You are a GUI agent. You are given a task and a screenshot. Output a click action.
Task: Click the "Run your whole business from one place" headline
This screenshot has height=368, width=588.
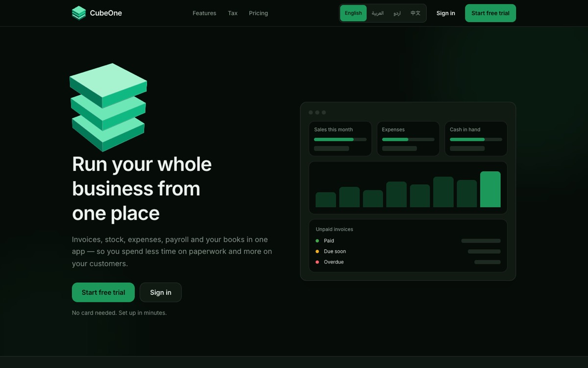point(142,188)
